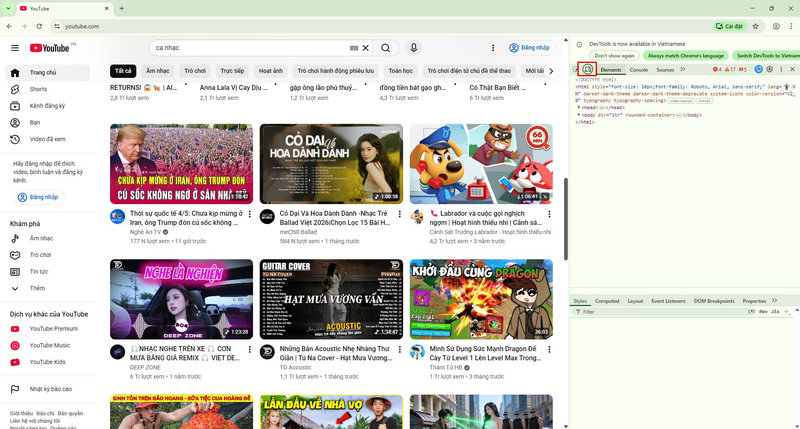Click Always match Chrome's language
The width and height of the screenshot is (800, 429).
[686, 56]
